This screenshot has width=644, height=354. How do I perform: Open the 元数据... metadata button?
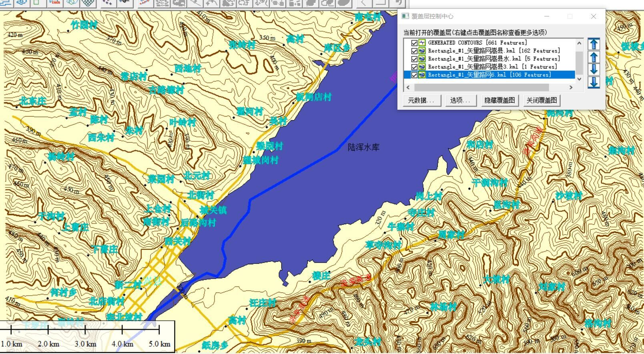coord(422,101)
